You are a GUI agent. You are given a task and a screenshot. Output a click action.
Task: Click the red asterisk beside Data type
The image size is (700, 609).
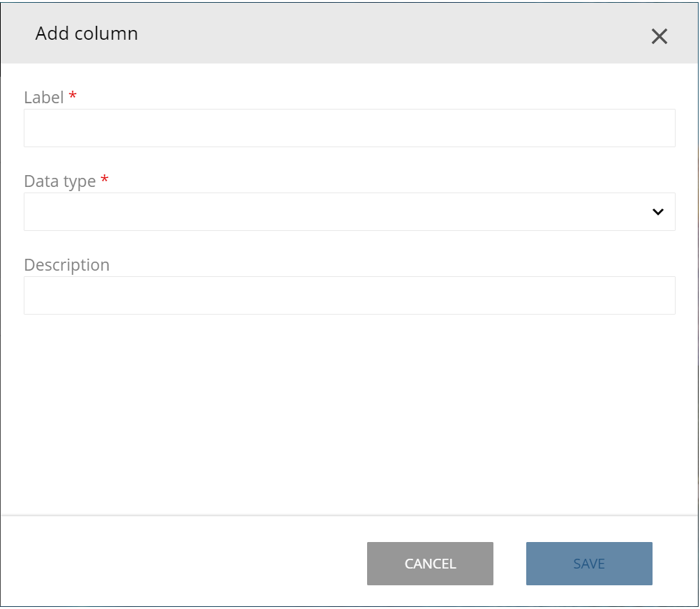tap(105, 179)
